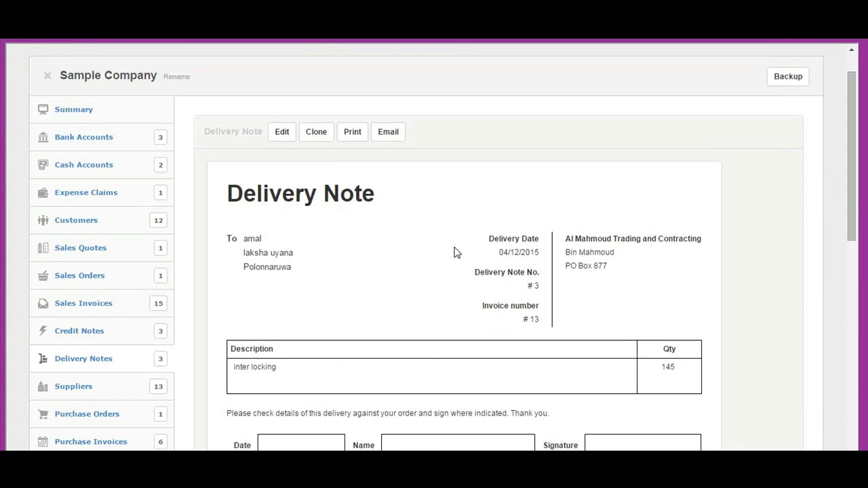The height and width of the screenshot is (488, 868).
Task: Click the Cash Accounts icon
Action: pos(43,165)
